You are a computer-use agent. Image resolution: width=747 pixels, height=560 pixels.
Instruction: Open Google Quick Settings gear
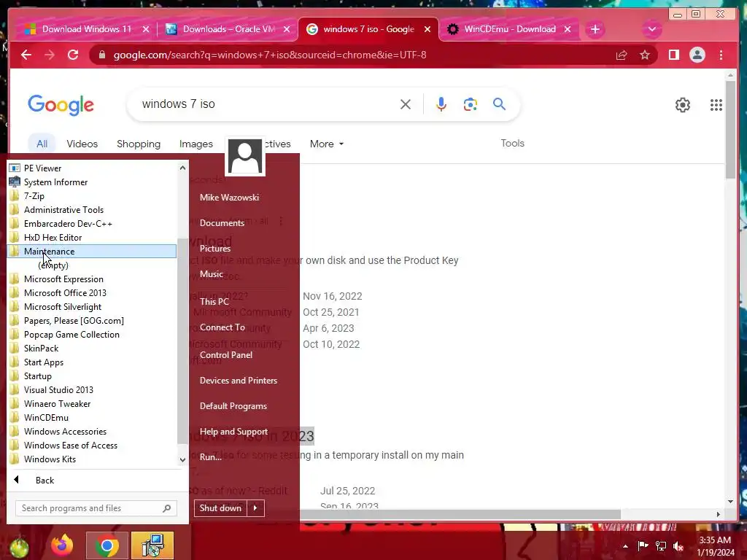[683, 105]
